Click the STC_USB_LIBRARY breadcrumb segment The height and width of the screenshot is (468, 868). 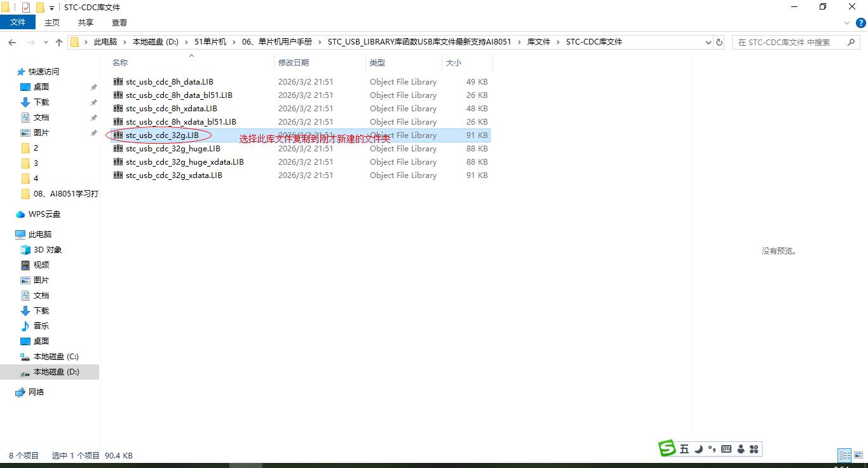click(x=419, y=42)
